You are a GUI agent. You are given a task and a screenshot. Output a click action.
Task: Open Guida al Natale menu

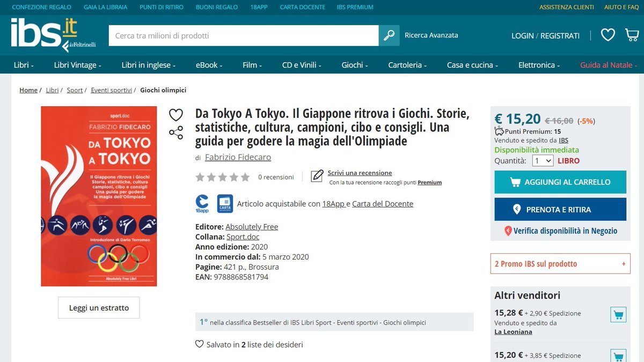pos(609,65)
